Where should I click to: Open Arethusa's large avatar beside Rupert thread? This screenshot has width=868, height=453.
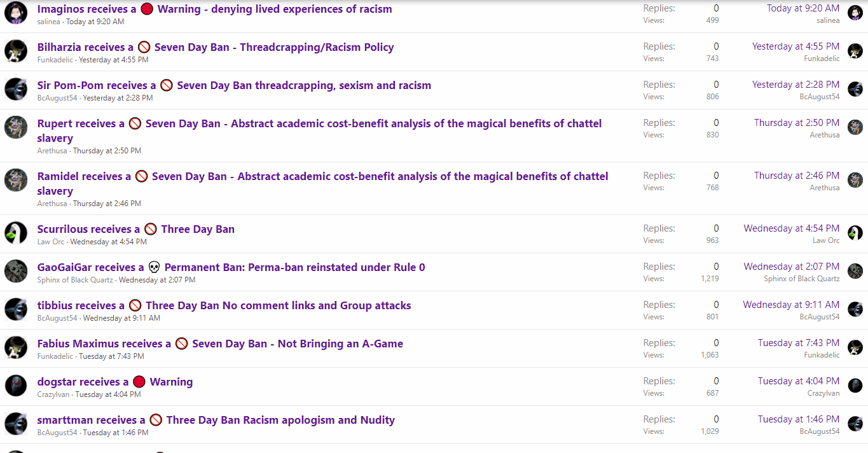pyautogui.click(x=16, y=127)
